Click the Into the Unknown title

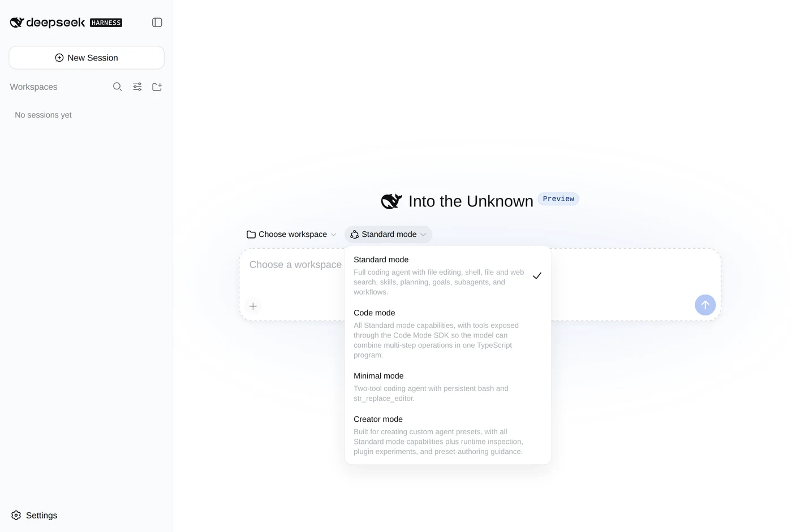click(x=471, y=201)
